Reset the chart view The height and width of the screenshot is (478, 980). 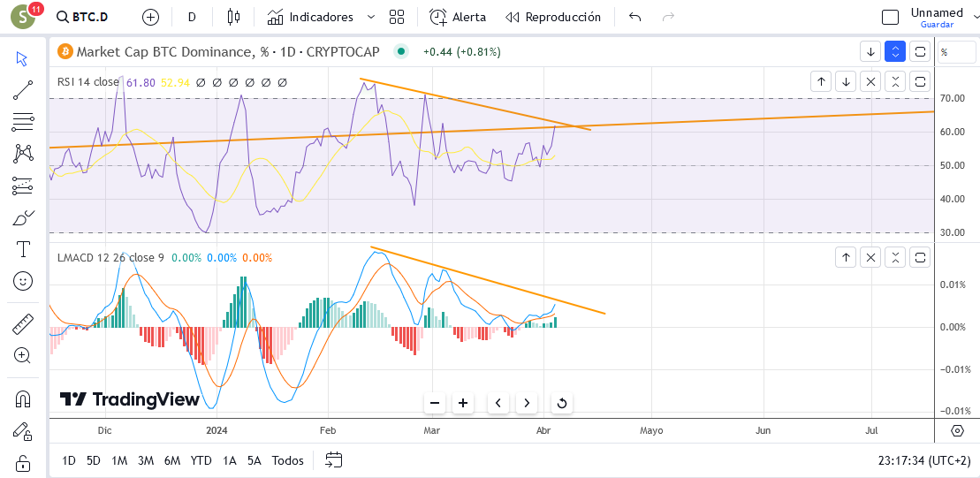point(562,403)
